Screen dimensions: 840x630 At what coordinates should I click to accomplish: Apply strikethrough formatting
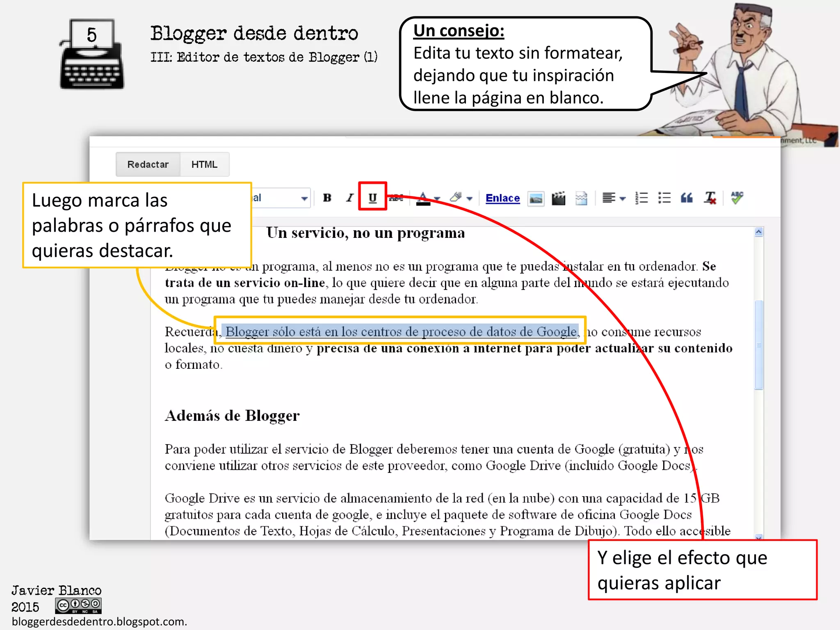pyautogui.click(x=396, y=198)
